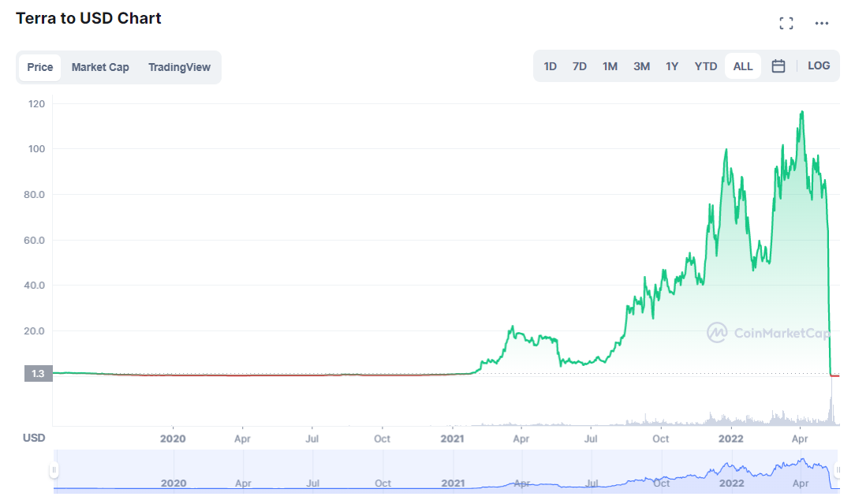Click the left handle of range navigator
This screenshot has width=855, height=504.
point(54,469)
